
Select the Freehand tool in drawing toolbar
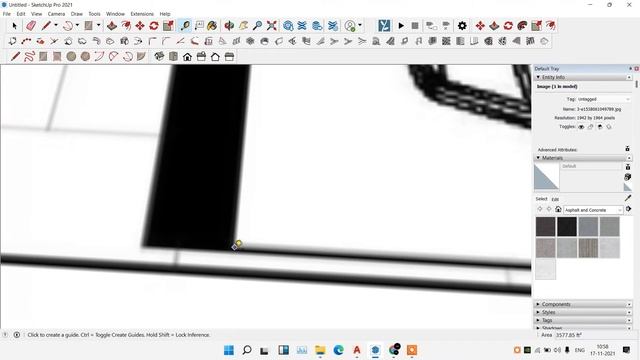(29, 57)
